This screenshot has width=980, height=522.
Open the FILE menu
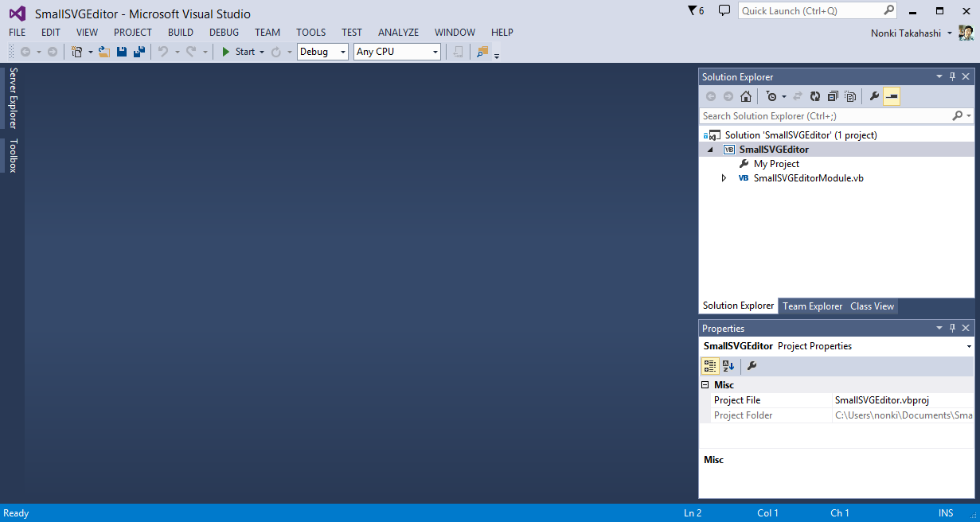(18, 33)
